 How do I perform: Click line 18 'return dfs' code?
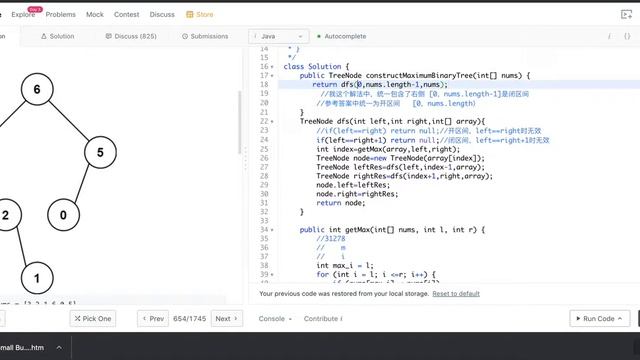click(x=380, y=84)
